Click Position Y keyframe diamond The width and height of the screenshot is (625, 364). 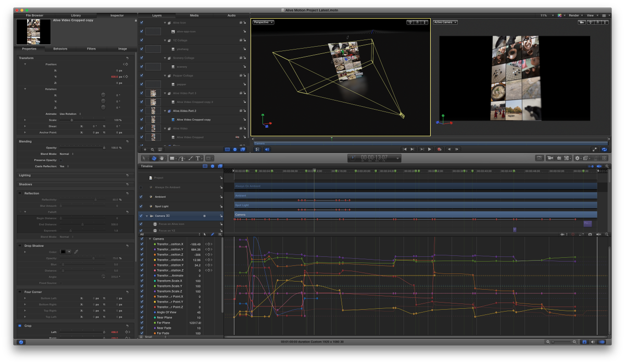(x=127, y=77)
